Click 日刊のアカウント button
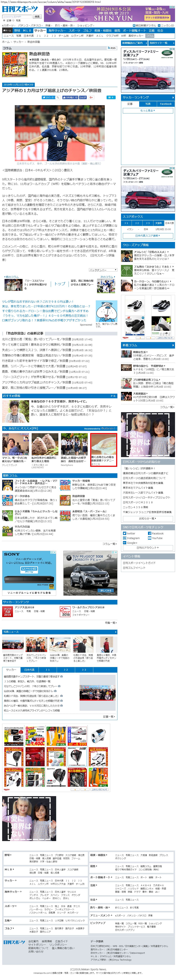Image resolution: width=177 pixels, height=980 pixels. (x=148, y=548)
